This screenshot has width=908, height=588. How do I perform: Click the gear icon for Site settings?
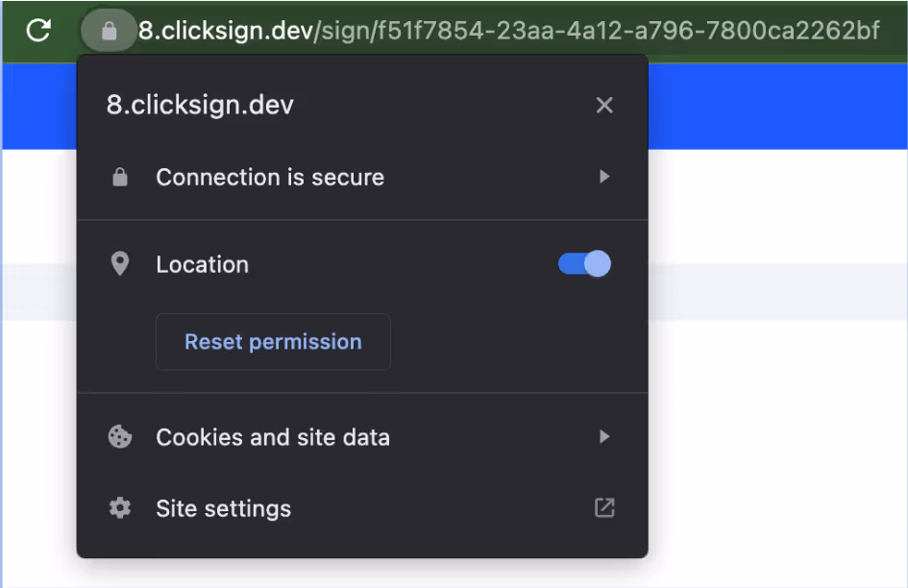[x=120, y=508]
